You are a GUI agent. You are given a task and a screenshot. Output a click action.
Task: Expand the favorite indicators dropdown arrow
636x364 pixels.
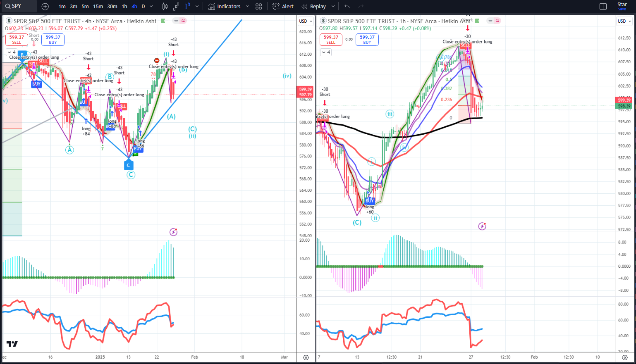tap(247, 6)
